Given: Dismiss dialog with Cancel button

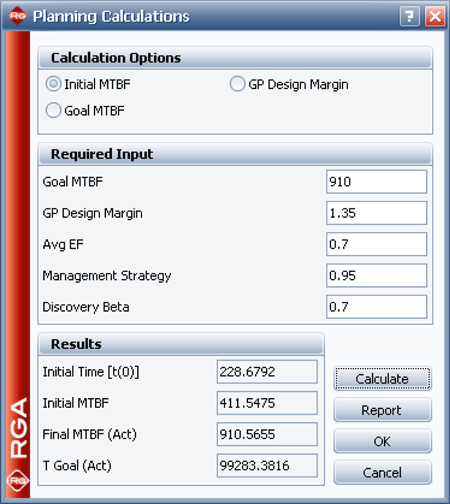Looking at the screenshot, I should (x=382, y=473).
